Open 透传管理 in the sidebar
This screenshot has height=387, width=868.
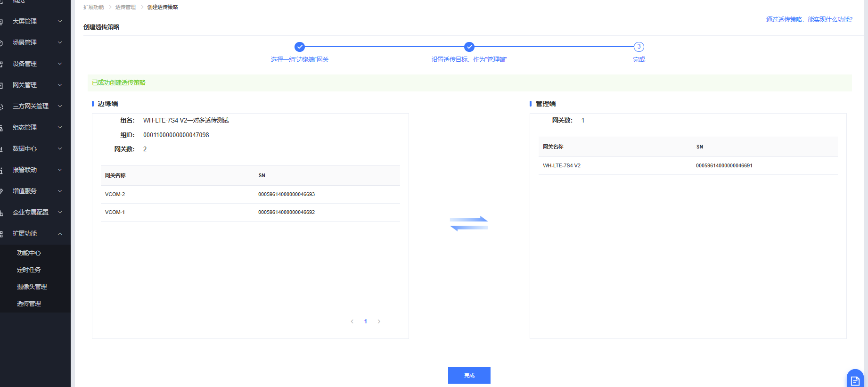(x=29, y=304)
